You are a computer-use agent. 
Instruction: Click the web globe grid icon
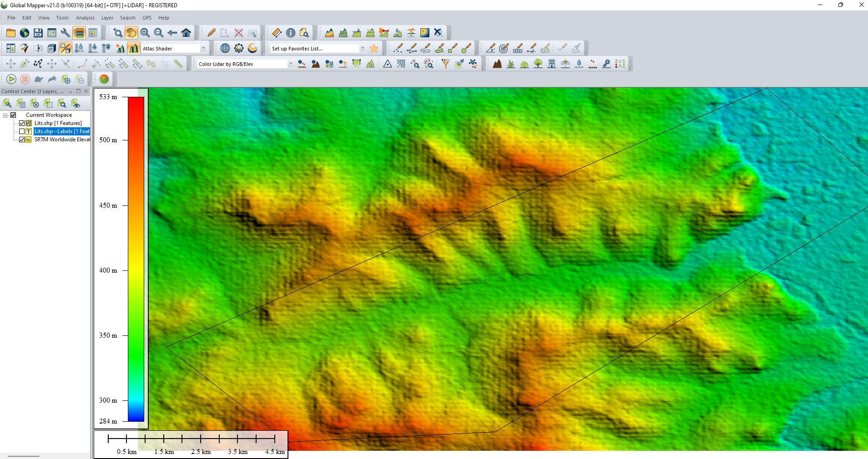click(225, 48)
